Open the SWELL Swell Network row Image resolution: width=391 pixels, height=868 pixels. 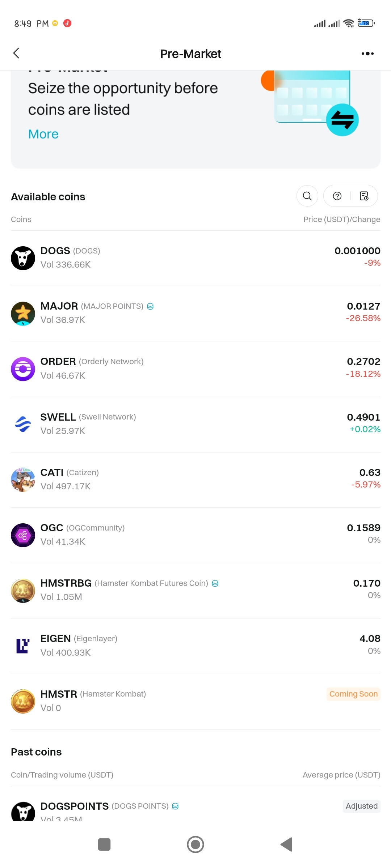[195, 425]
